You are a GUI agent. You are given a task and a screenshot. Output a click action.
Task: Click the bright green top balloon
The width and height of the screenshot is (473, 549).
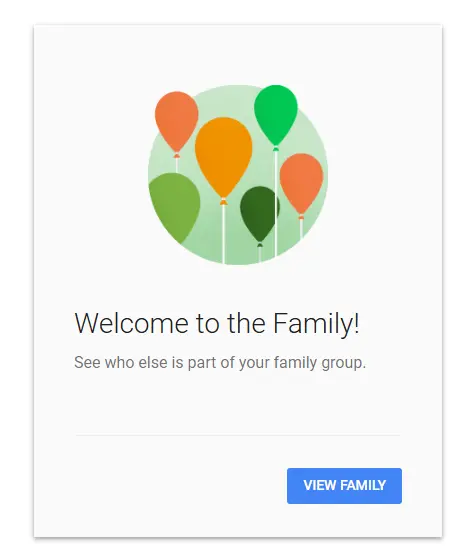tap(276, 114)
